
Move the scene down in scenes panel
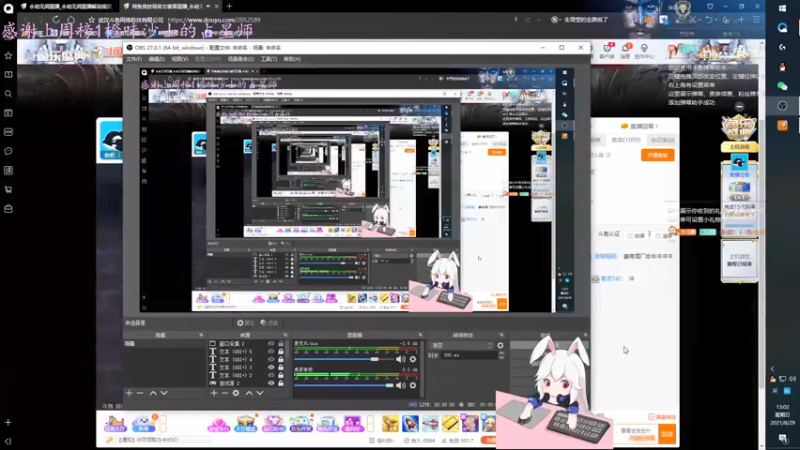(x=164, y=393)
